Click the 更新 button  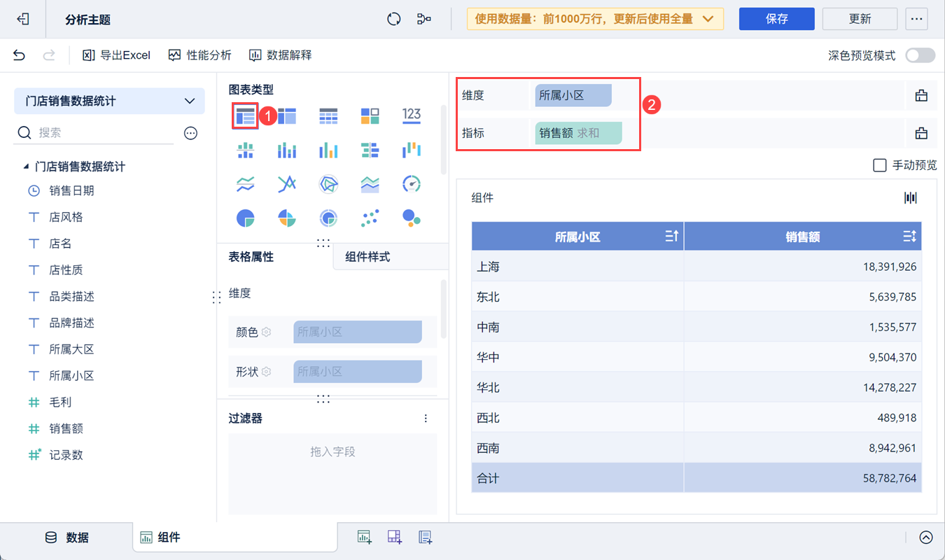pos(860,19)
